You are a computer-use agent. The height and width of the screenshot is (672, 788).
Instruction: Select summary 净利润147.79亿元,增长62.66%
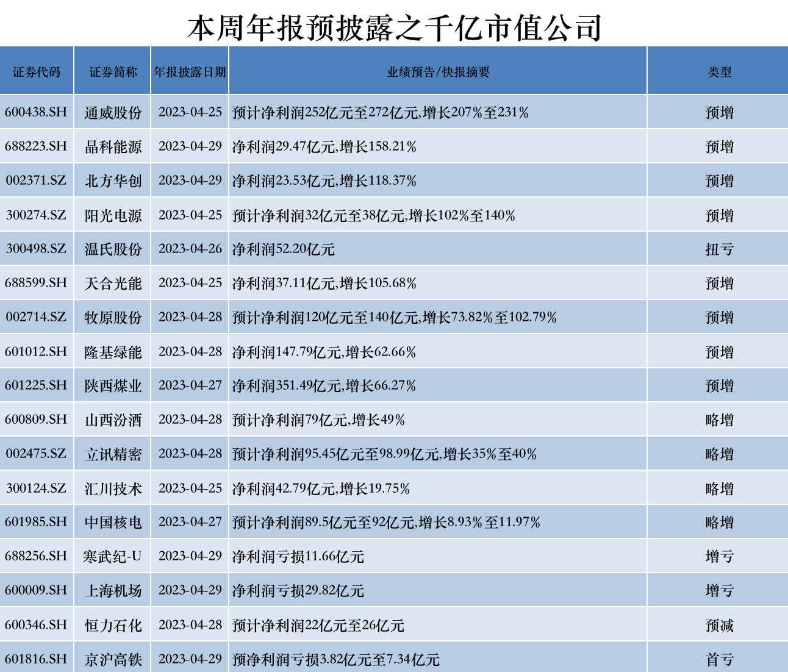324,352
